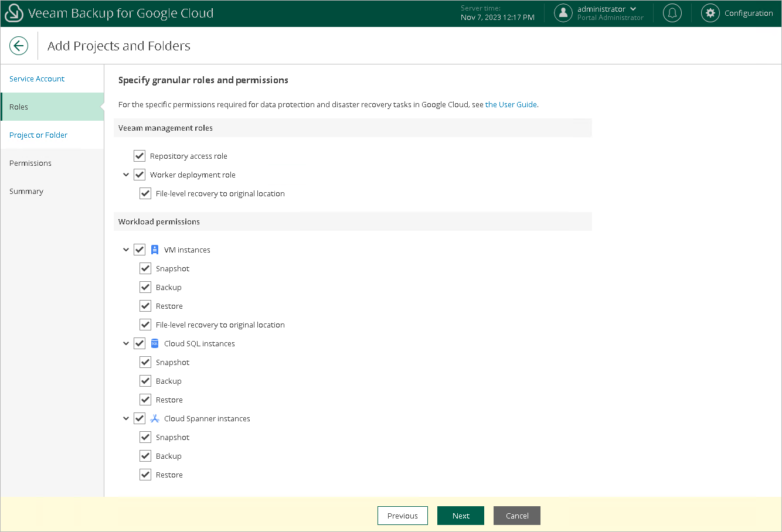Uncheck Backup under VM instances
Screen dimensions: 782x532
(145, 287)
